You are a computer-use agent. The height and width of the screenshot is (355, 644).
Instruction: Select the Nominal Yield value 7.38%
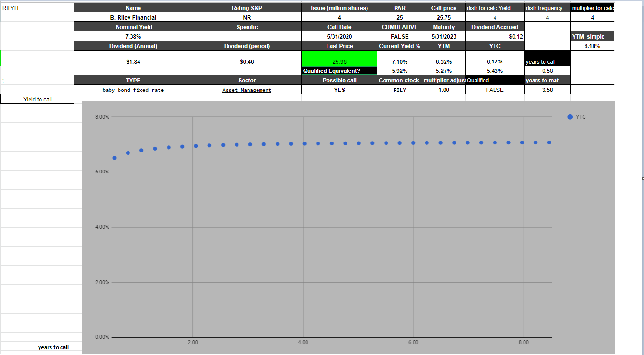point(133,36)
